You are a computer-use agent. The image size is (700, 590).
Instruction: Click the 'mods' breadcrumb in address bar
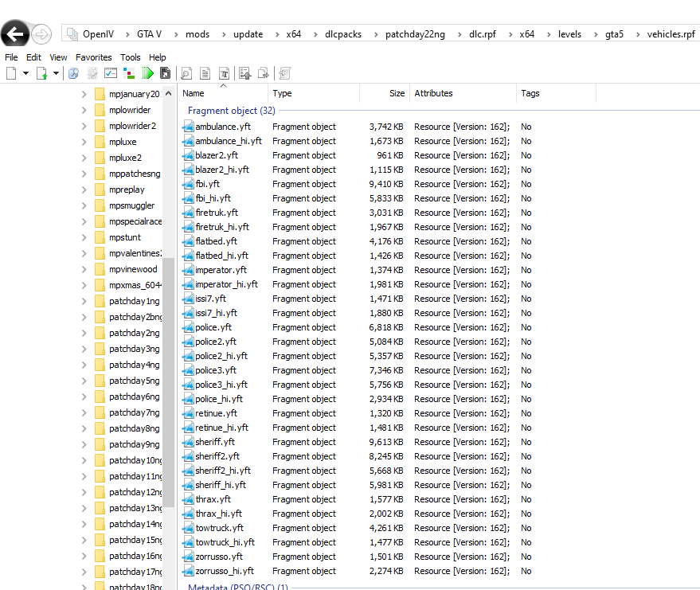(197, 34)
